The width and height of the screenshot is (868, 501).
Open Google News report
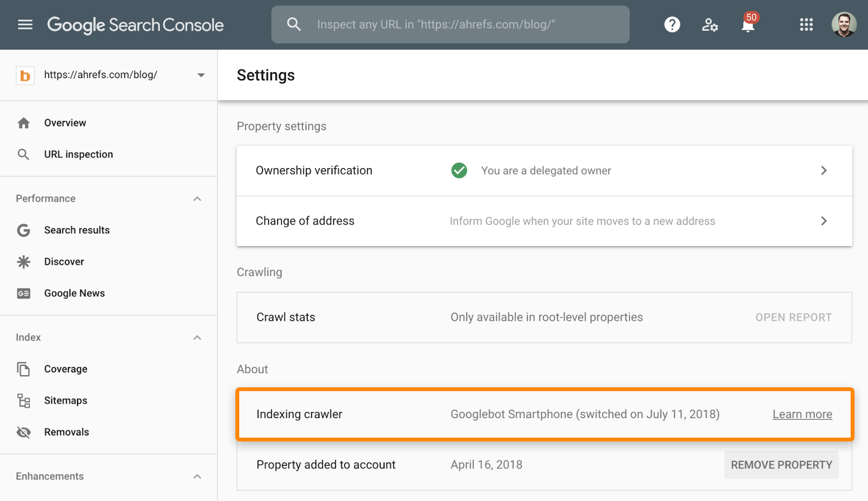pyautogui.click(x=74, y=293)
